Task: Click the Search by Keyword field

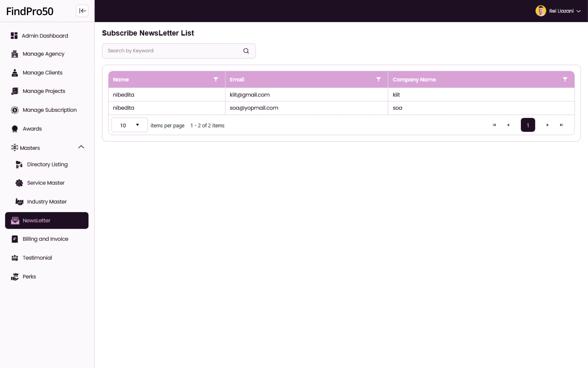Action: [x=173, y=51]
